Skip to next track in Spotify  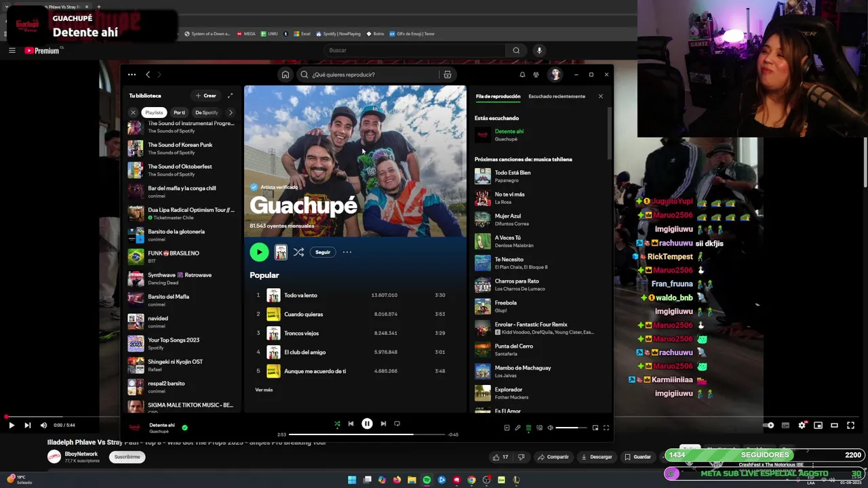(383, 424)
